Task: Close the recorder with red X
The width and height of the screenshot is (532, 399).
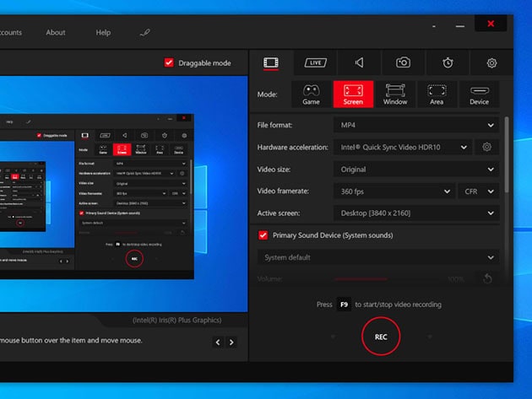Action: 491,24
